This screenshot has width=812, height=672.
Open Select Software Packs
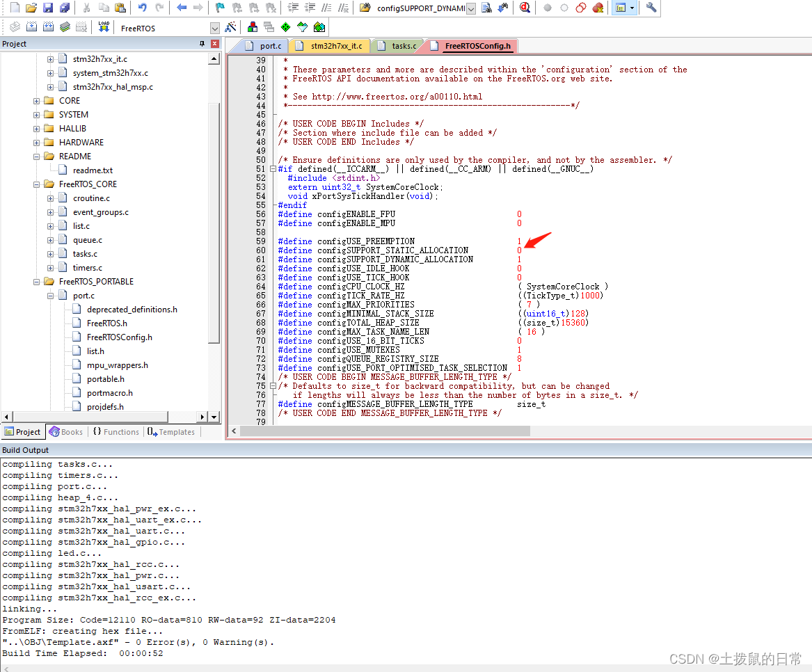point(303,27)
